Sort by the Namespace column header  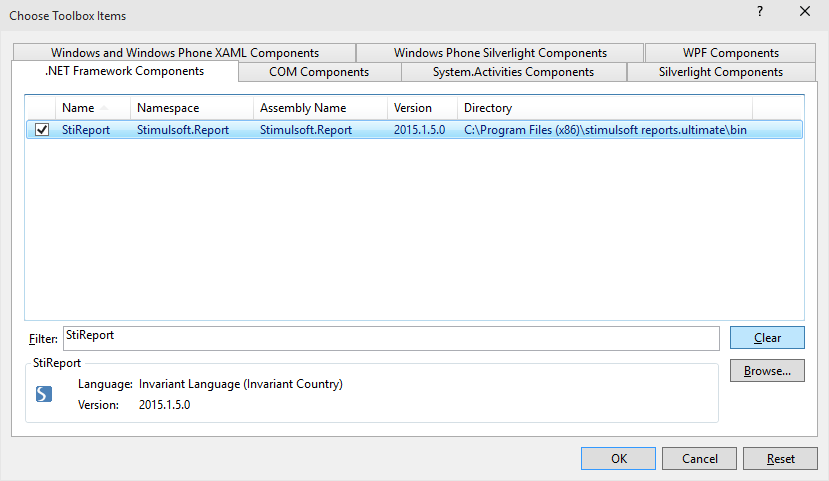tap(168, 108)
